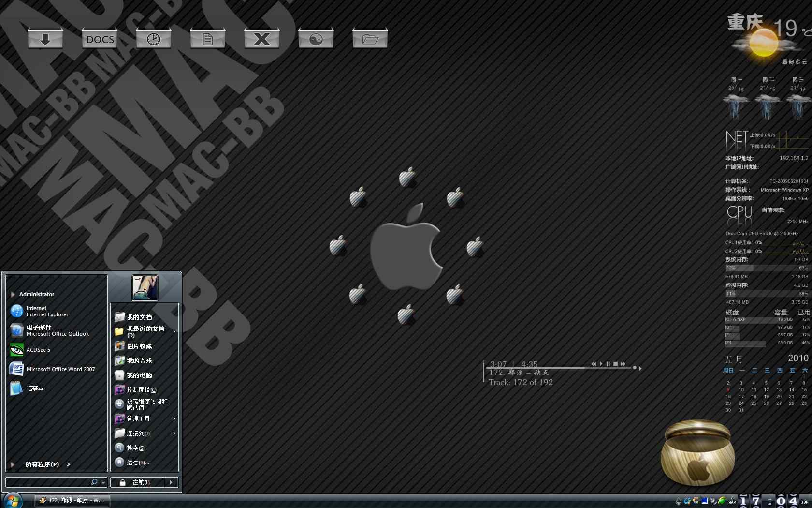Click the NET monitor widget logo
This screenshot has width=812, height=508.
[737, 140]
